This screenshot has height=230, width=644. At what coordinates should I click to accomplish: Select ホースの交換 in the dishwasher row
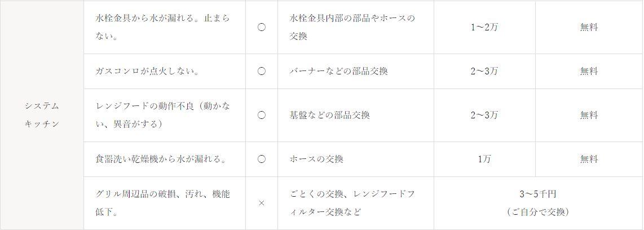pos(316,159)
